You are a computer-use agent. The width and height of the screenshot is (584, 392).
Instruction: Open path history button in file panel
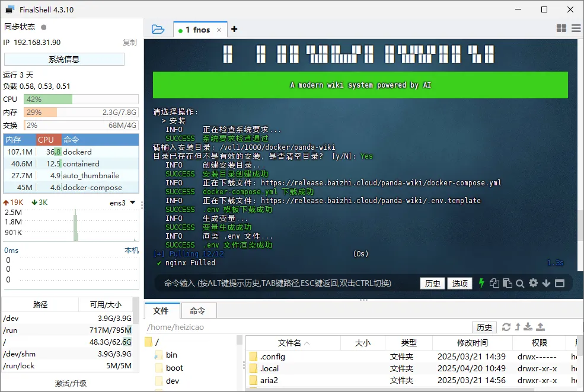tap(484, 327)
